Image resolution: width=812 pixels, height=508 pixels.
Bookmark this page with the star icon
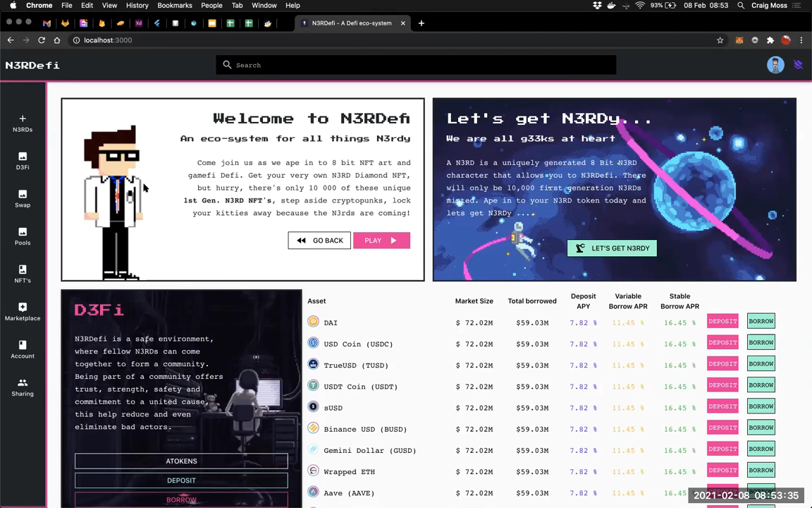[x=720, y=40]
